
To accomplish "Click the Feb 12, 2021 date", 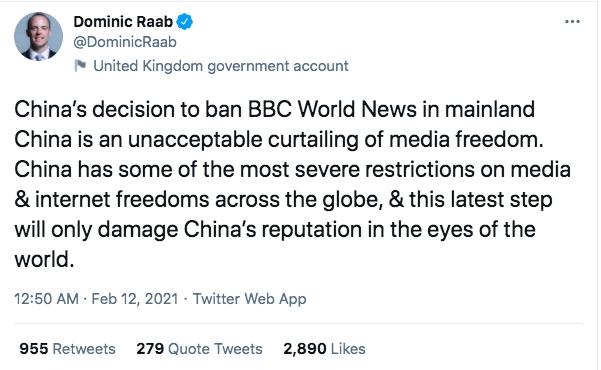I will (135, 299).
